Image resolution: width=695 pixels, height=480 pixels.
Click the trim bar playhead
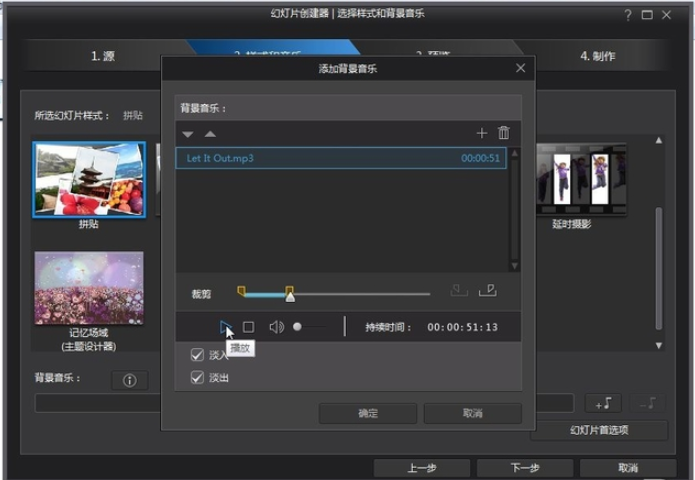point(290,297)
